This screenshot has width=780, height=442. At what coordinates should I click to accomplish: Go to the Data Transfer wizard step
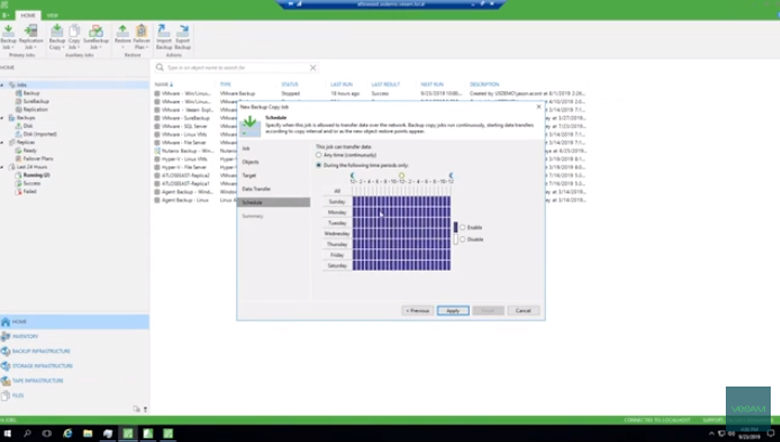pos(256,188)
